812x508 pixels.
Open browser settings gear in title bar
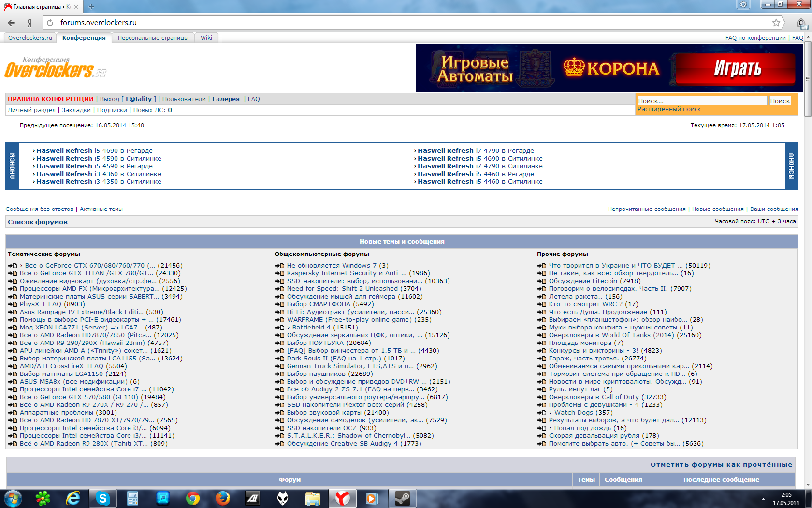pos(743,4)
